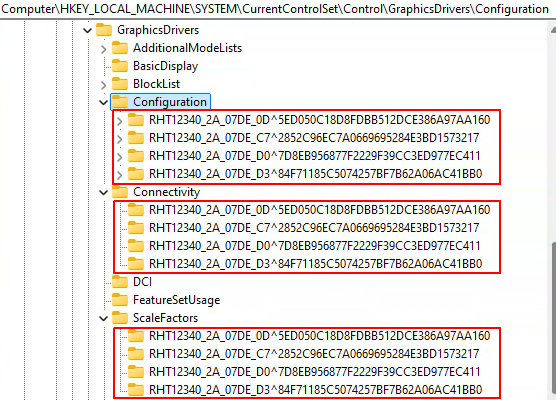Select the AdditionalModeLists key label
Screen dimensions: 556x400
[188, 48]
